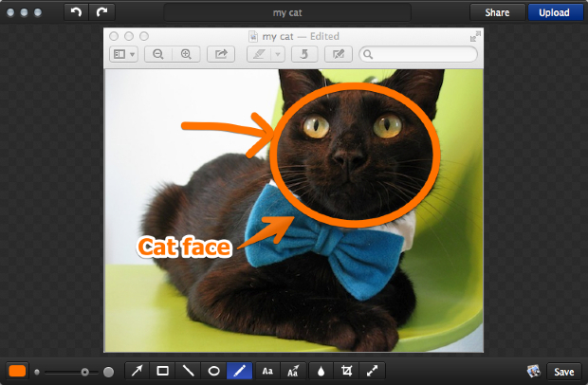The width and height of the screenshot is (588, 385).
Task: Select the Crop tool
Action: [x=346, y=371]
